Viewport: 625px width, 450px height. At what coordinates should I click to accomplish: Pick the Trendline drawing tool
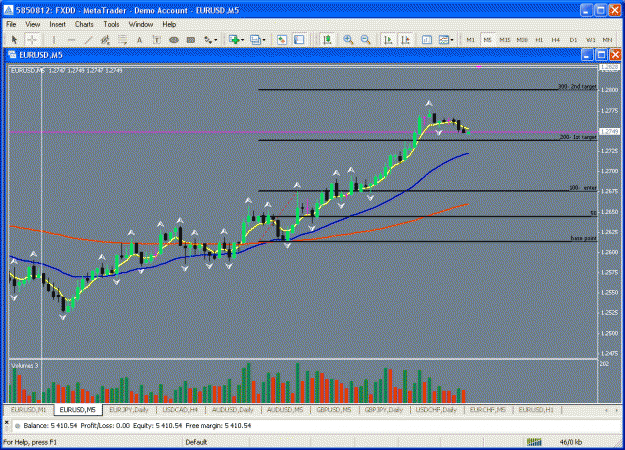click(x=88, y=40)
